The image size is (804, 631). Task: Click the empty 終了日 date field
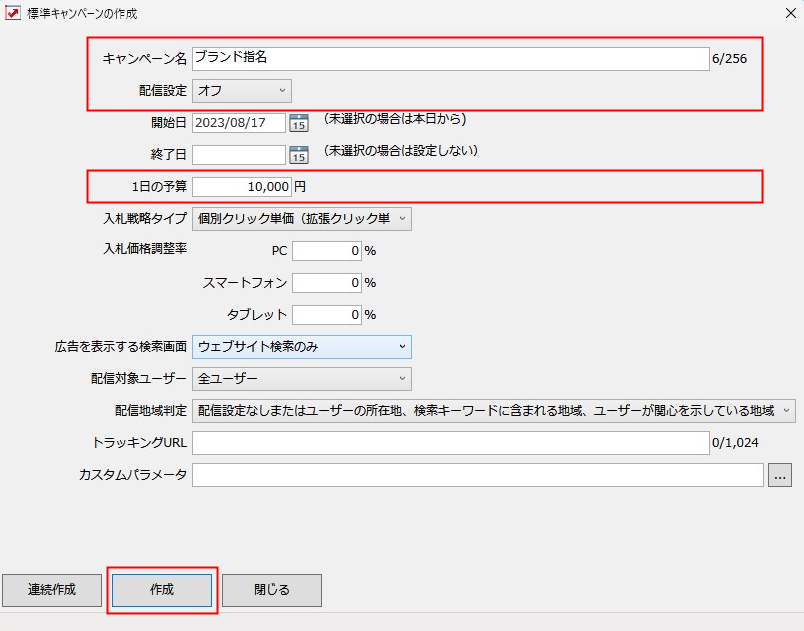coord(238,155)
